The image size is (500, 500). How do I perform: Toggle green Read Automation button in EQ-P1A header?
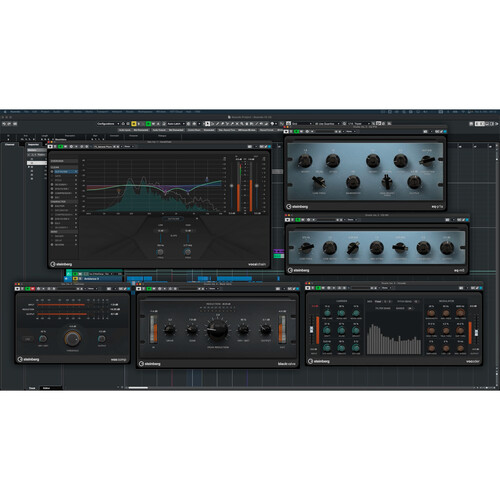[x=297, y=132]
